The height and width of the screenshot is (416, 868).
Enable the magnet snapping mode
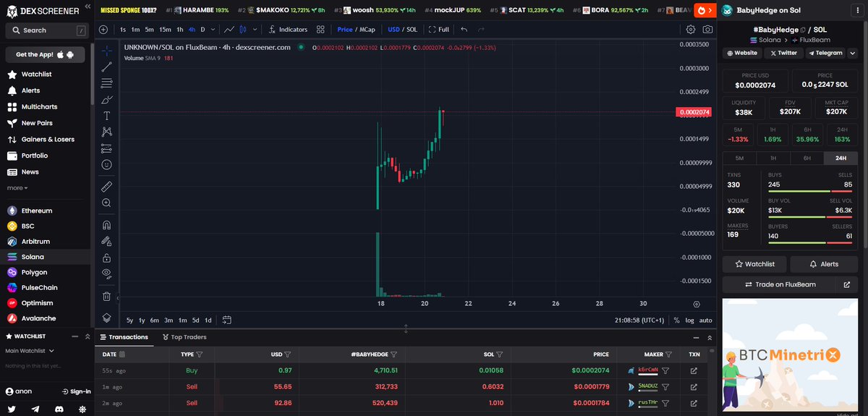pos(106,225)
